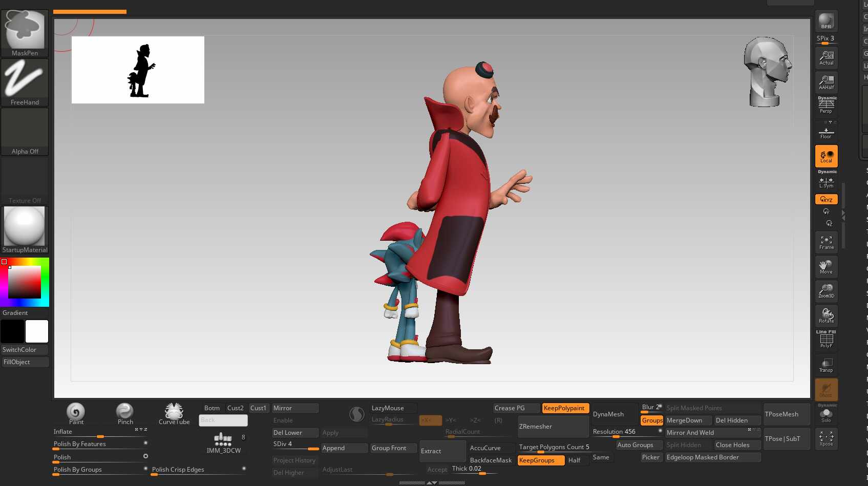This screenshot has height=486, width=868.
Task: Click the Crease PG button
Action: (x=517, y=408)
